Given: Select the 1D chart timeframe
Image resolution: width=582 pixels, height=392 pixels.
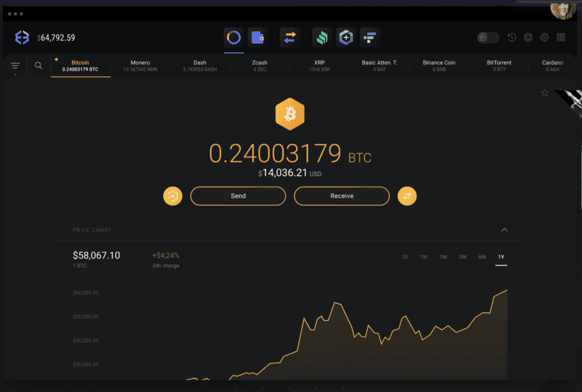Looking at the screenshot, I should tap(405, 257).
